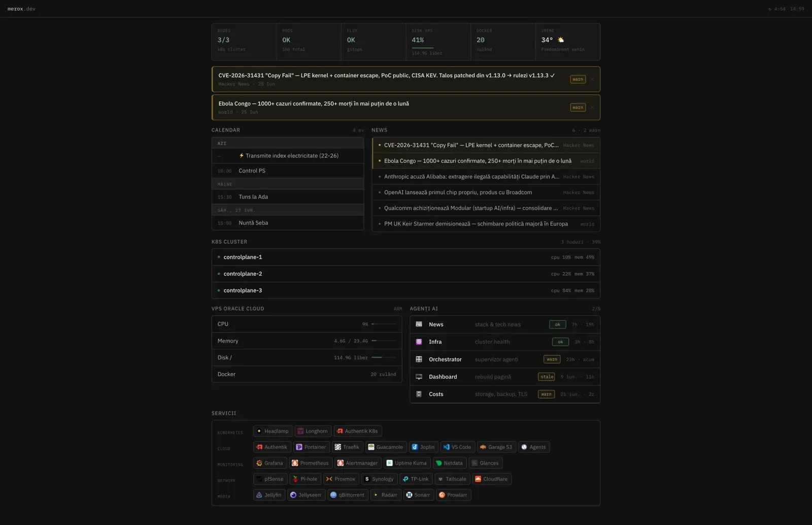Open Alertmanager service
Image resolution: width=812 pixels, height=525 pixels.
[x=358, y=463]
